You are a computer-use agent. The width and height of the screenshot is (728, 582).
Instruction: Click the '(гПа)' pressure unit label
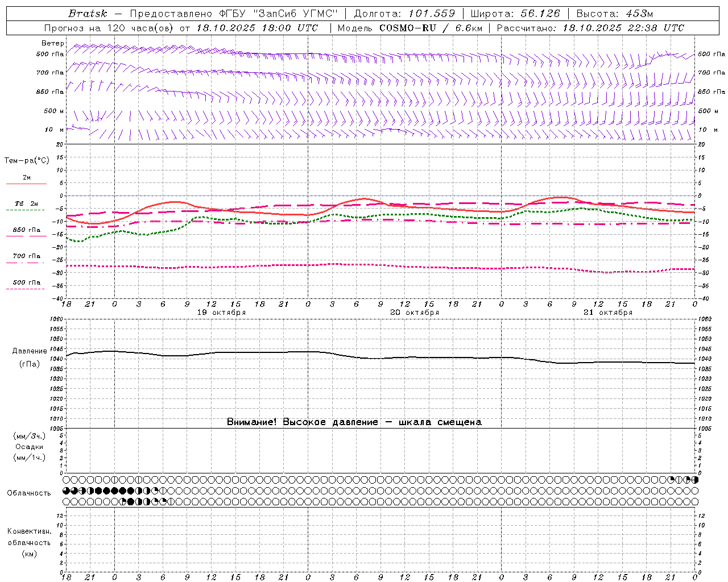(x=30, y=364)
